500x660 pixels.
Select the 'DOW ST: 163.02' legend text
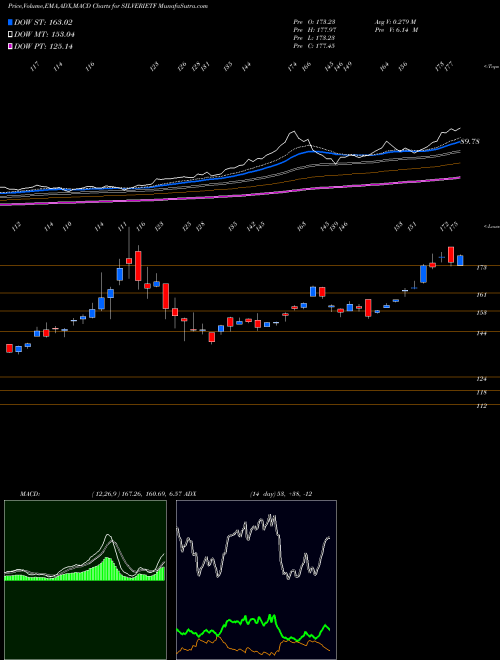[44, 22]
